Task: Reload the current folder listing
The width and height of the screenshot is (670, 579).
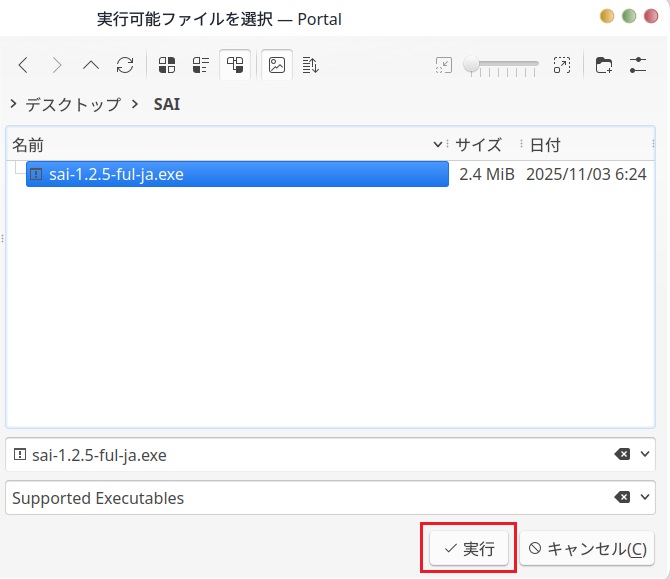Action: click(125, 65)
